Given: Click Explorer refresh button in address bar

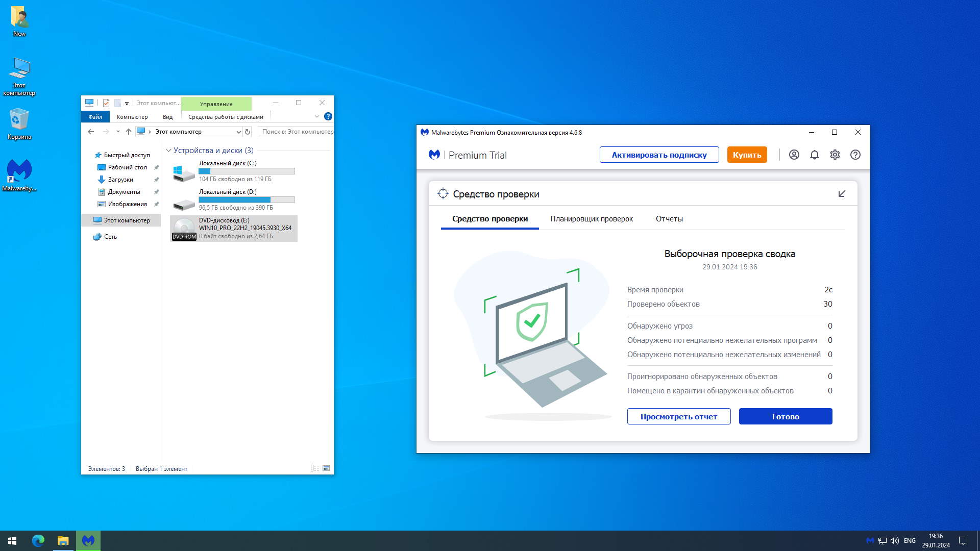Looking at the screenshot, I should pos(248,132).
